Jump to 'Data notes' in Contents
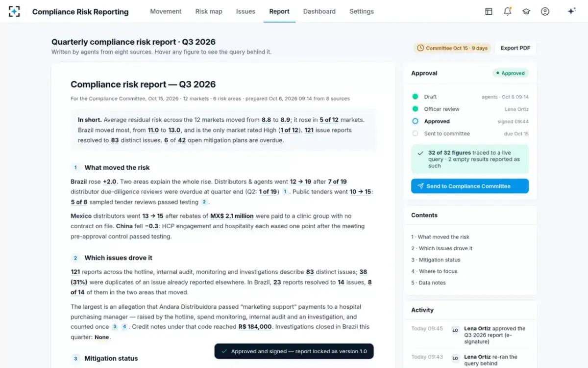Viewport: 588px width, 368px height. coord(428,283)
